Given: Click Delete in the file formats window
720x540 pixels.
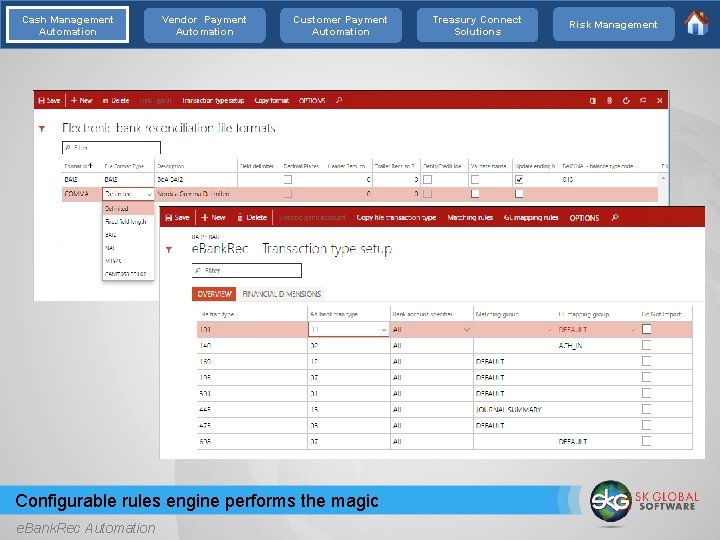Looking at the screenshot, I should [x=116, y=101].
